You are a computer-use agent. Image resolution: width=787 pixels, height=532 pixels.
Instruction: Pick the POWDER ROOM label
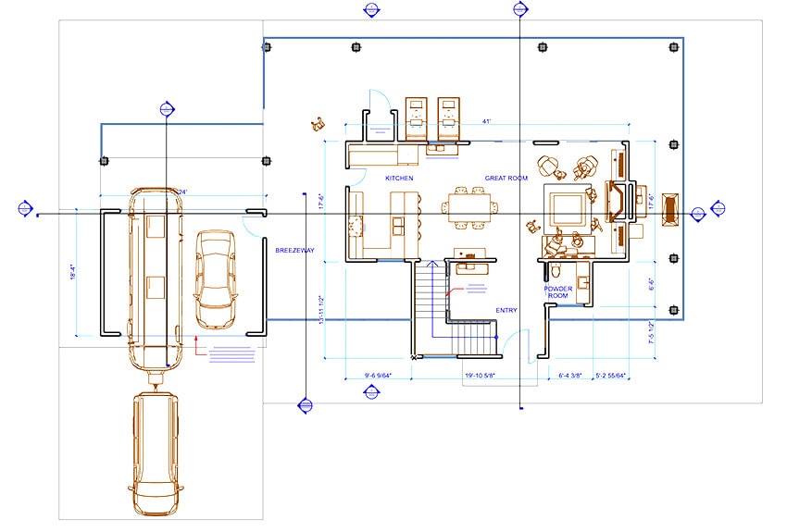(x=557, y=292)
